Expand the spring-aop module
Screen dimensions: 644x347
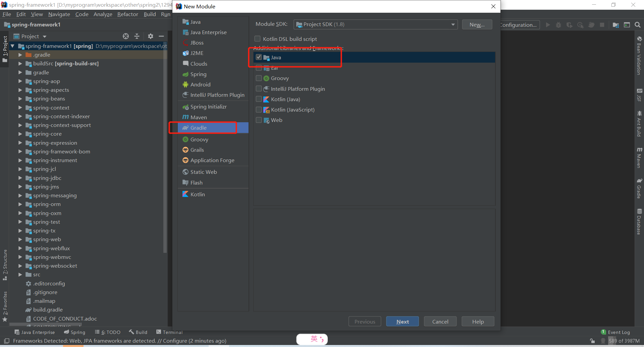click(20, 81)
